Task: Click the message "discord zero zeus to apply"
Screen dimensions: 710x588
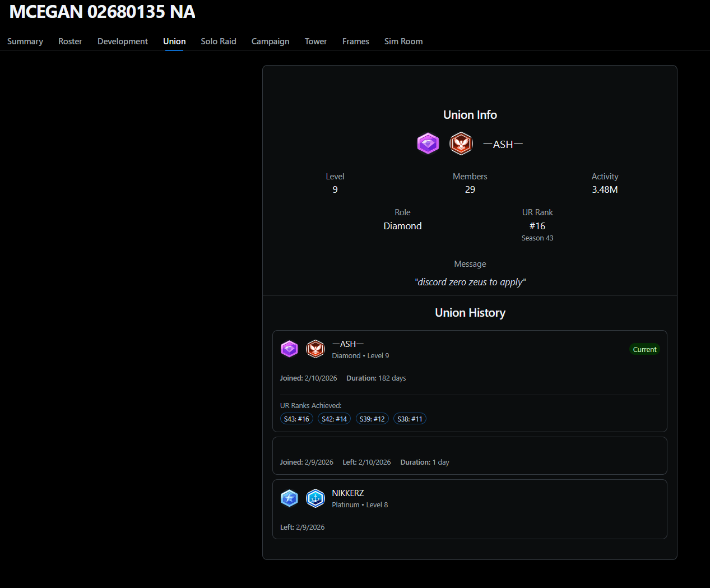Action: coord(470,282)
